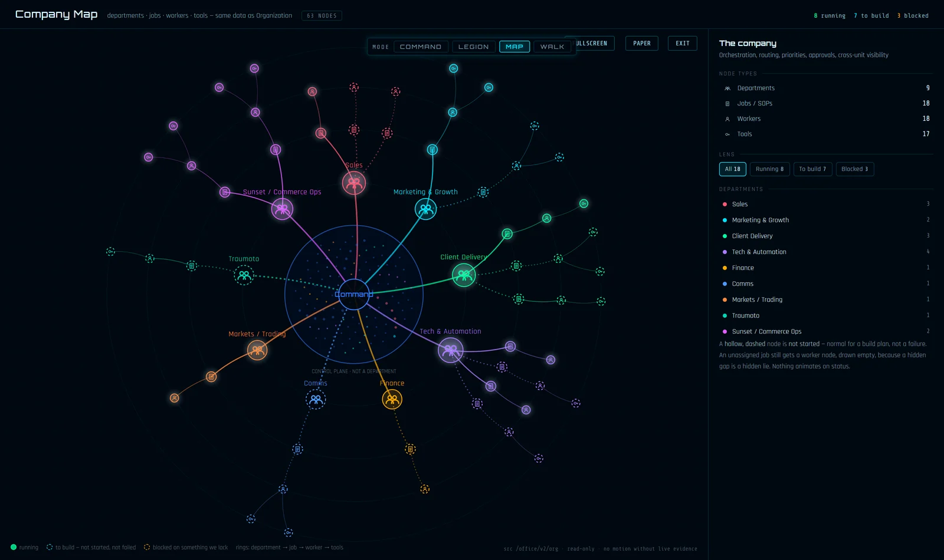The image size is (944, 560).
Task: Select the All 18 lens filter
Action: point(733,169)
